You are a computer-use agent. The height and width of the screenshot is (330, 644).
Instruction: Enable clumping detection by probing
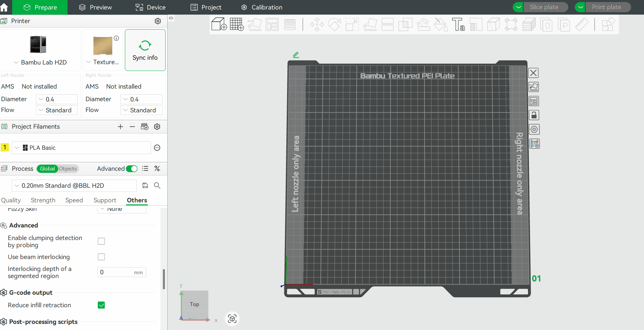[101, 241]
